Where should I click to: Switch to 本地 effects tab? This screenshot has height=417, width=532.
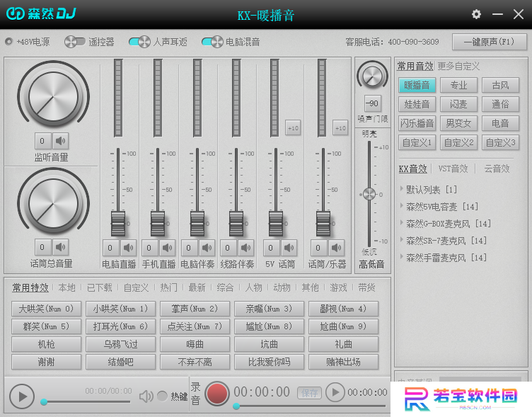pyautogui.click(x=66, y=287)
